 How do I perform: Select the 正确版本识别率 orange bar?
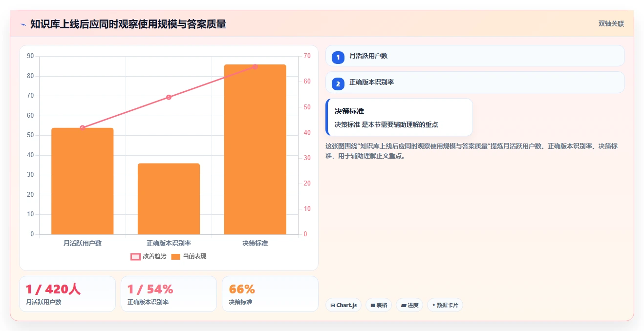point(169,199)
